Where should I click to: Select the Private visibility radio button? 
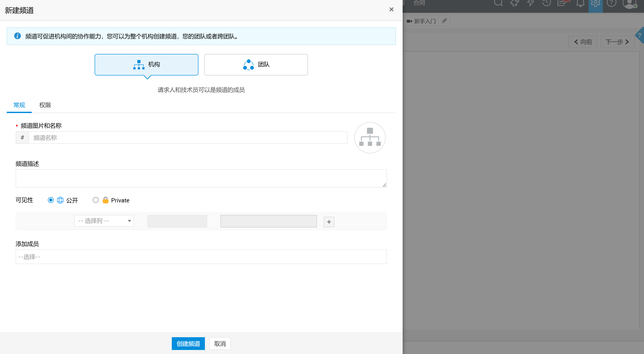[96, 200]
